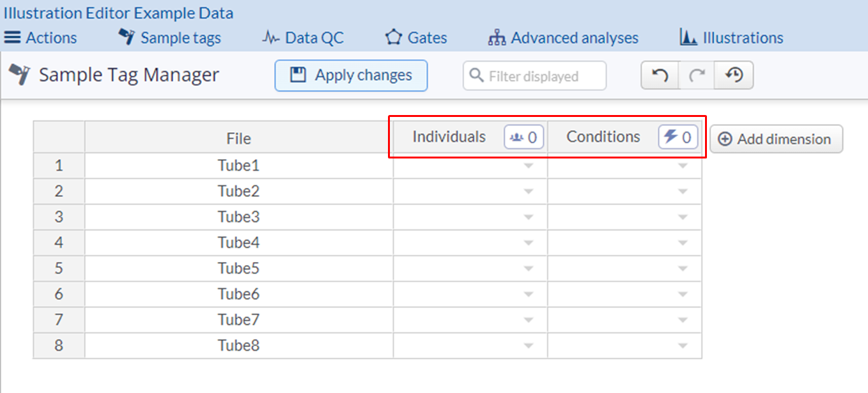Viewport: 868px width, 393px height.
Task: Open the Illustration Editor Example Data link
Action: tap(119, 13)
